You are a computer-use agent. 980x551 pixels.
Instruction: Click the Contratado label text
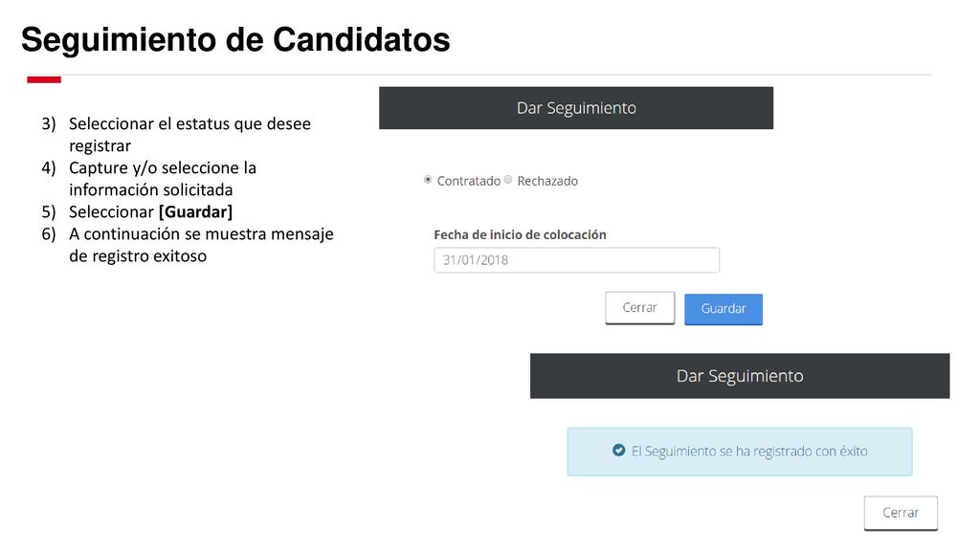tap(469, 181)
